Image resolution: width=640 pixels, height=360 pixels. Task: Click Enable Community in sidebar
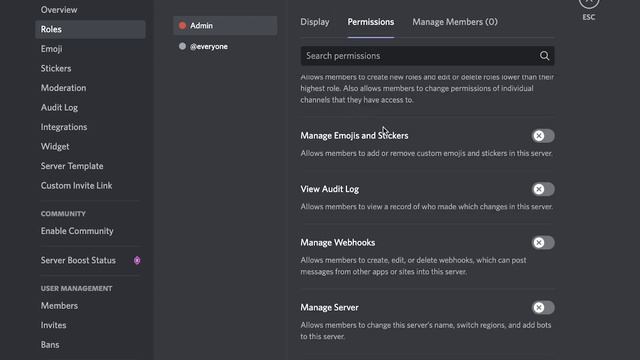[90, 231]
